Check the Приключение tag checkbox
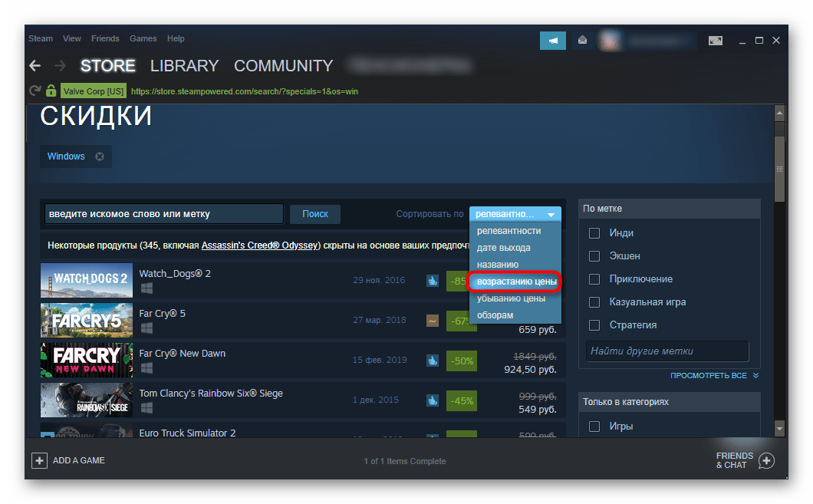This screenshot has height=504, width=813. [x=594, y=279]
